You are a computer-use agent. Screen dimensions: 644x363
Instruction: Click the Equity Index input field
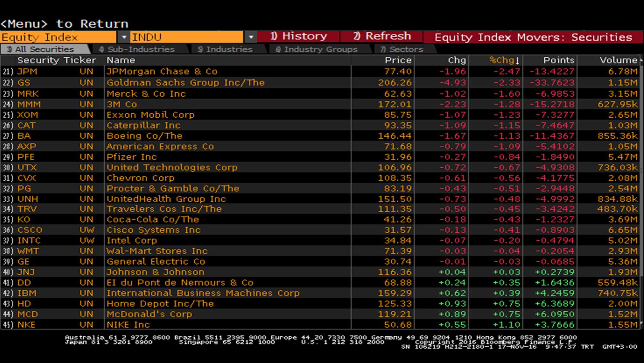(58, 37)
